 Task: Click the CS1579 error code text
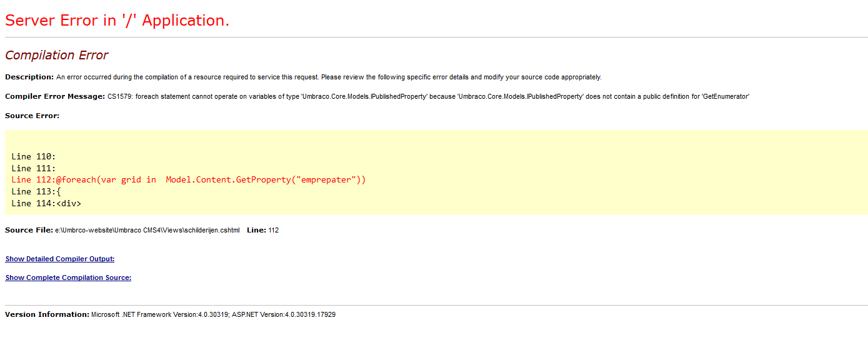[120, 96]
